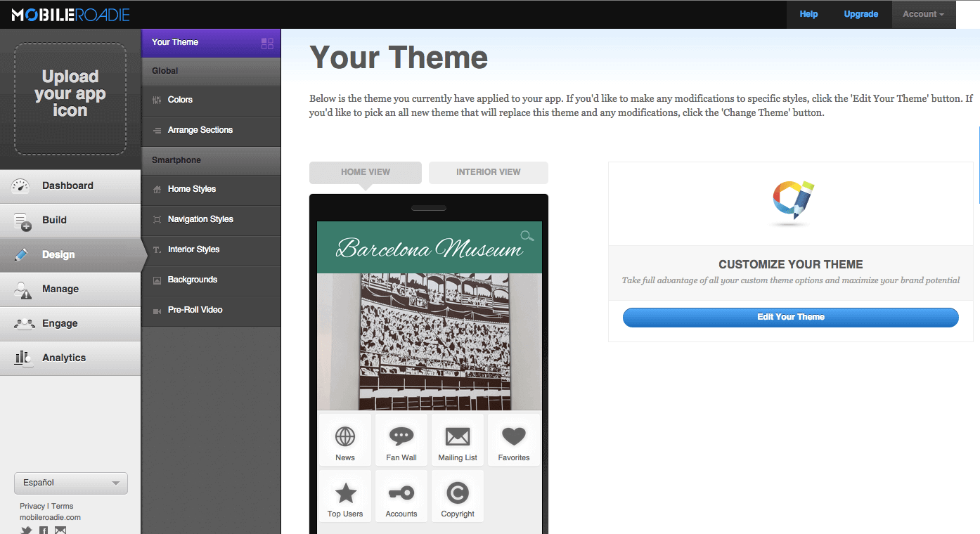The width and height of the screenshot is (980, 534).
Task: Tap the Favorites heart icon
Action: [514, 437]
